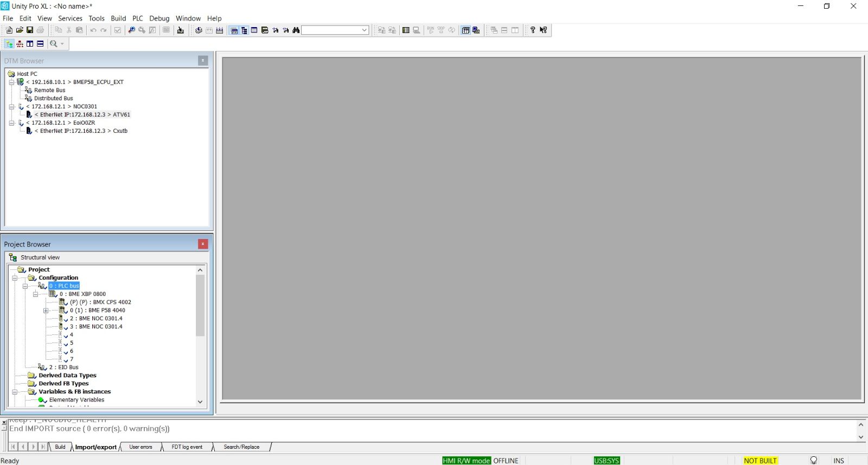Click the Rebuild all project icon
This screenshot has width=868, height=465.
click(220, 30)
